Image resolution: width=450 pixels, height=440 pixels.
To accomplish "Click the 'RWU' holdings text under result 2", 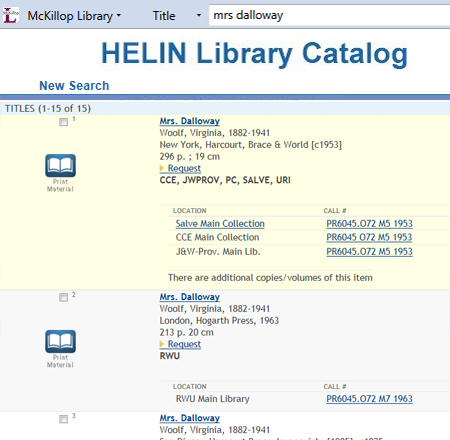I will [x=170, y=356].
